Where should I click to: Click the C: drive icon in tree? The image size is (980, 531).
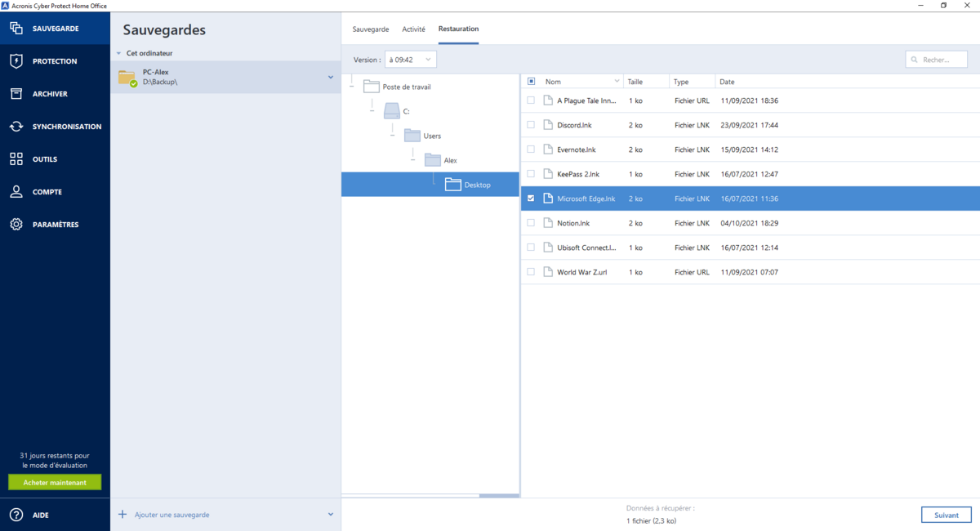392,110
